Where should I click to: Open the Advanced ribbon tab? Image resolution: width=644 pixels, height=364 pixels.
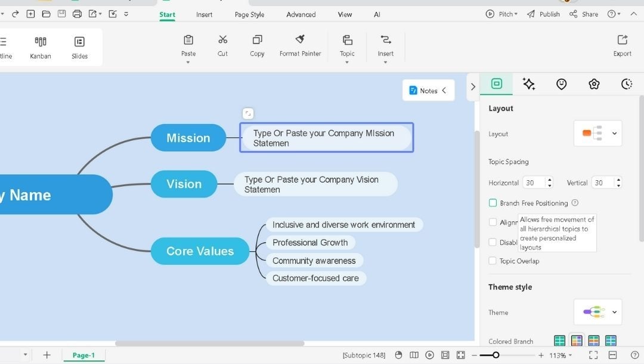[300, 14]
